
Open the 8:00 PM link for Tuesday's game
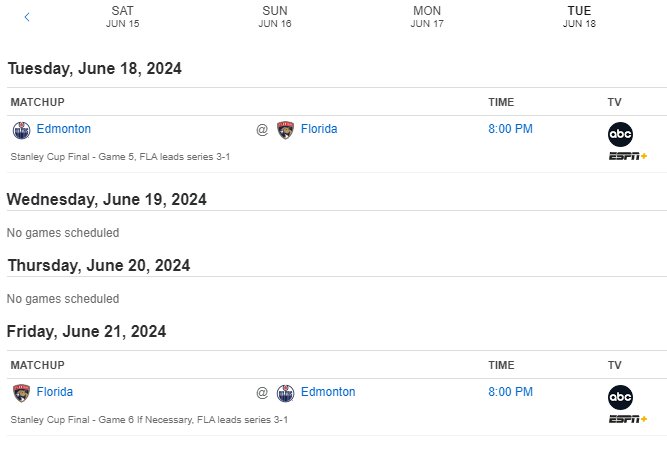pyautogui.click(x=510, y=129)
